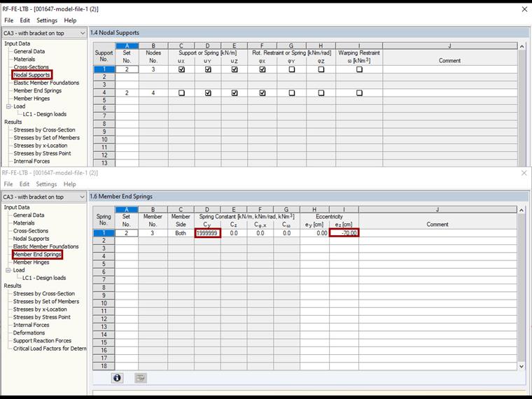Toggle φX restraint checkbox in support row 4
Image resolution: width=532 pixels, height=399 pixels.
[262, 92]
